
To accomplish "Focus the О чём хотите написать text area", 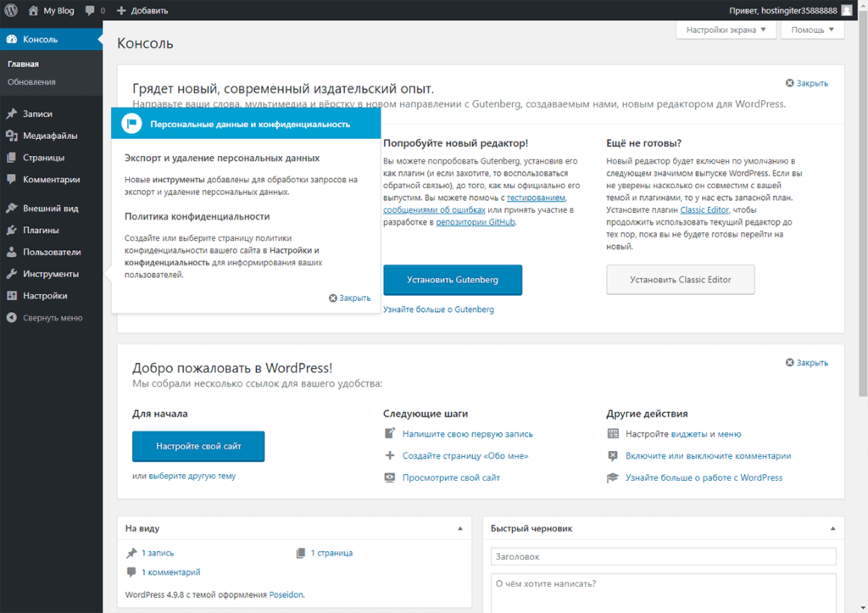I will tap(663, 593).
